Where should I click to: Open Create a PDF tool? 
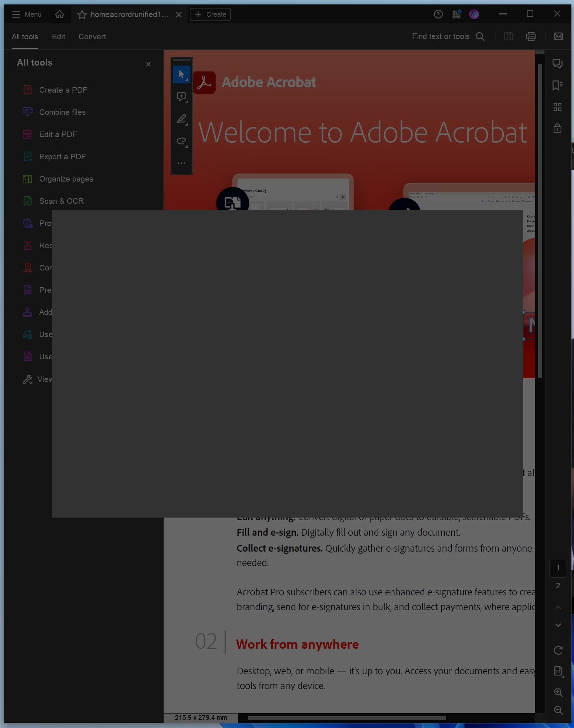(55, 90)
